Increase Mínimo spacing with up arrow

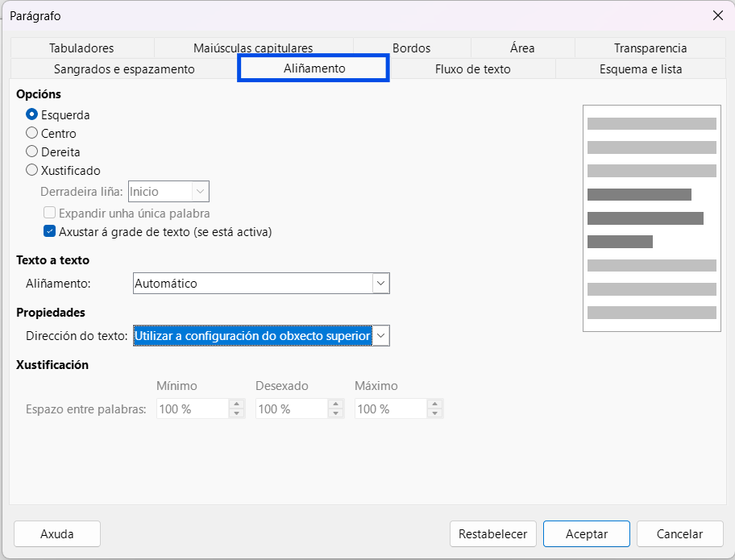tap(237, 404)
